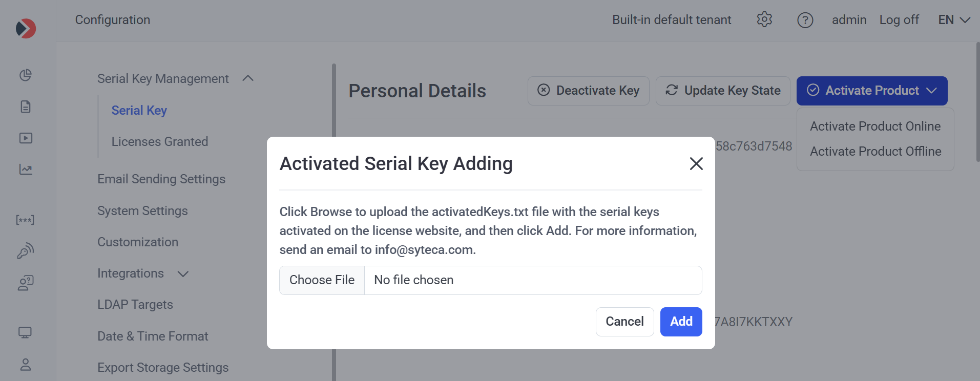
Task: Open the password asterisks sidebar icon
Action: coord(25,220)
